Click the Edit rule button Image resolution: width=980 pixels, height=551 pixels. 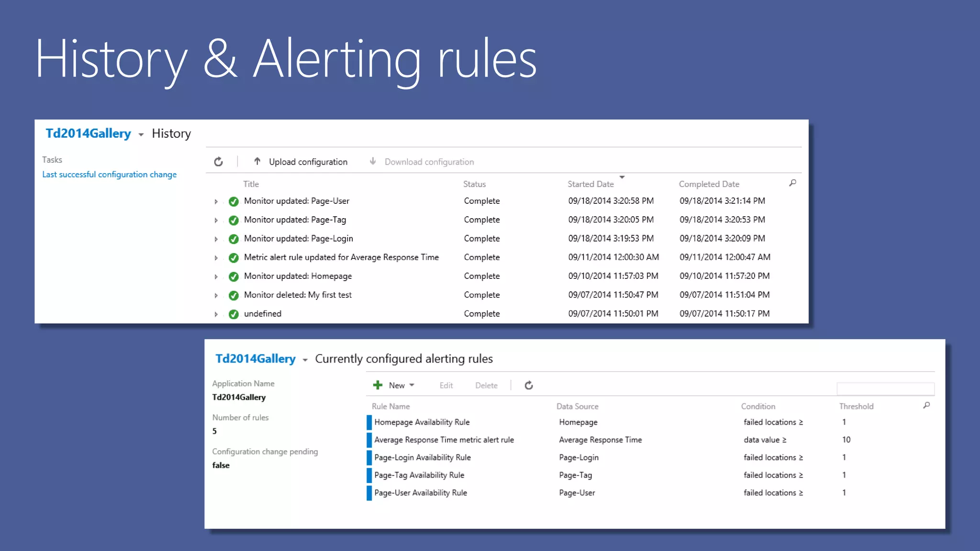[446, 386]
